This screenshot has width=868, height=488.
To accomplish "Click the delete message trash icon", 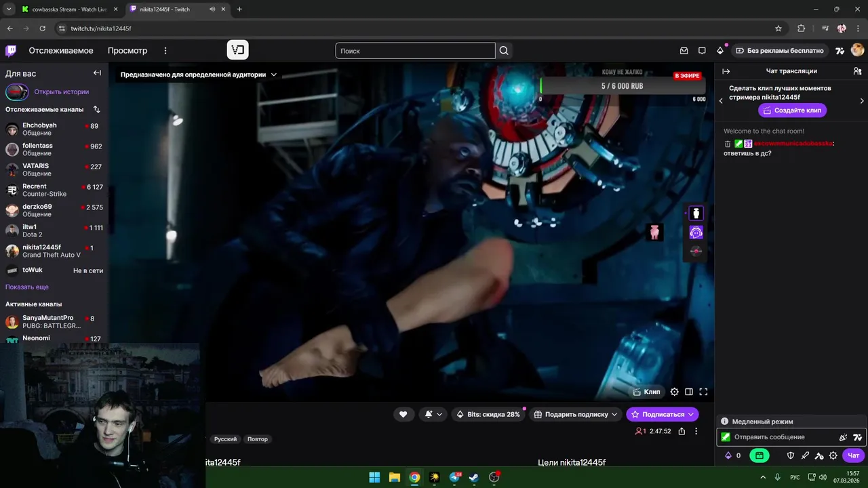I will click(x=728, y=144).
